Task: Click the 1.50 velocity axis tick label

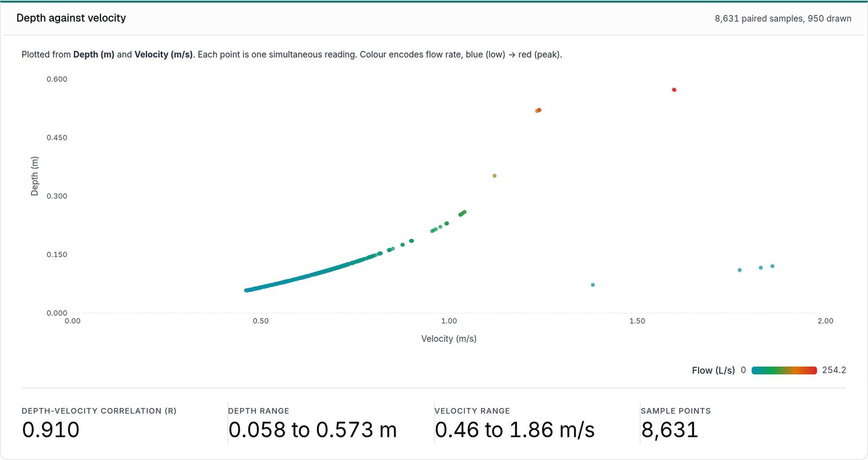Action: click(637, 321)
